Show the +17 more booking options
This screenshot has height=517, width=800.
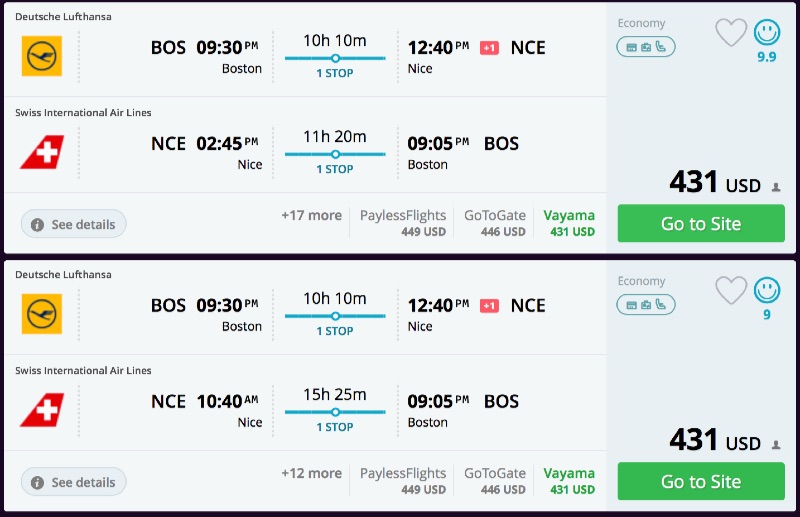(x=311, y=215)
